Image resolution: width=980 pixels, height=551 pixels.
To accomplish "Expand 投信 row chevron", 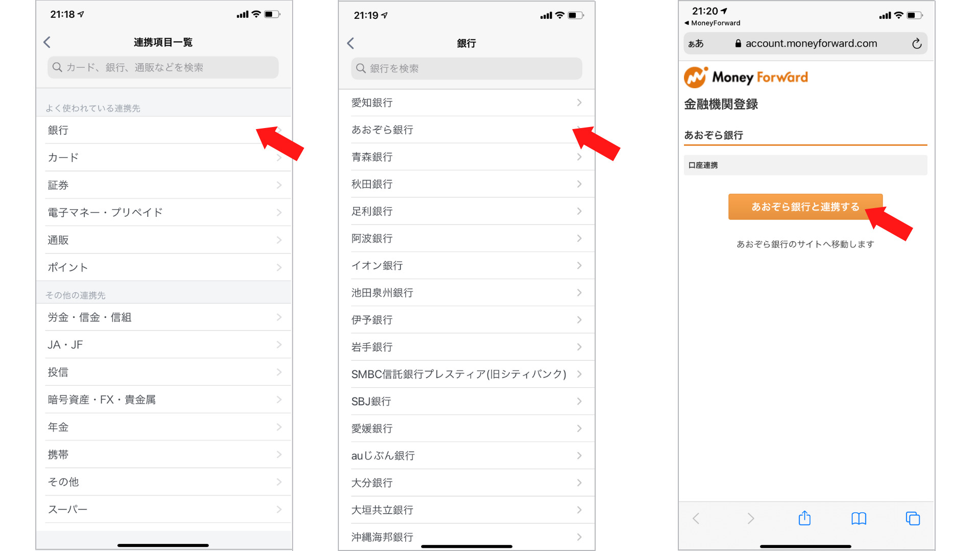I will 279,372.
